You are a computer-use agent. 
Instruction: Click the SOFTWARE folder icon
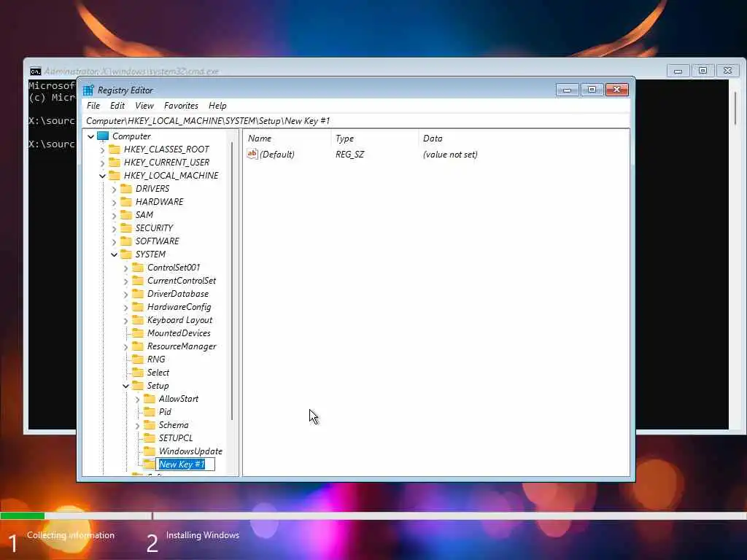[x=126, y=241]
